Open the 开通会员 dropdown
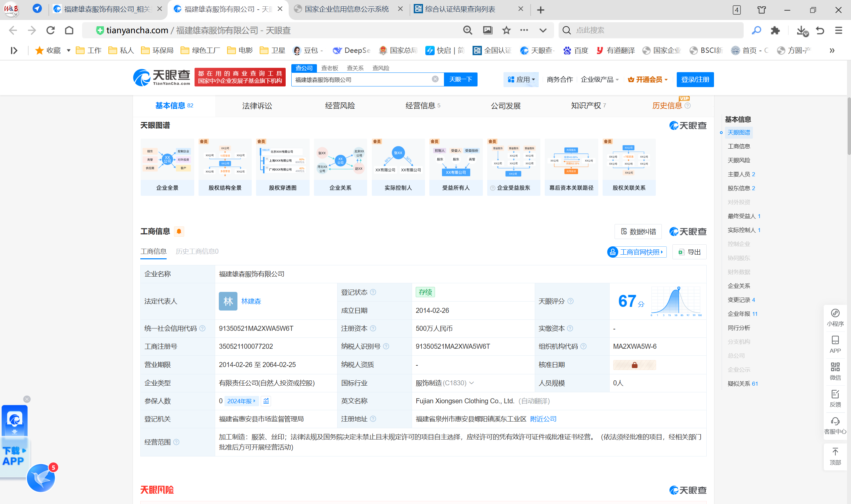The image size is (851, 504). pyautogui.click(x=648, y=79)
